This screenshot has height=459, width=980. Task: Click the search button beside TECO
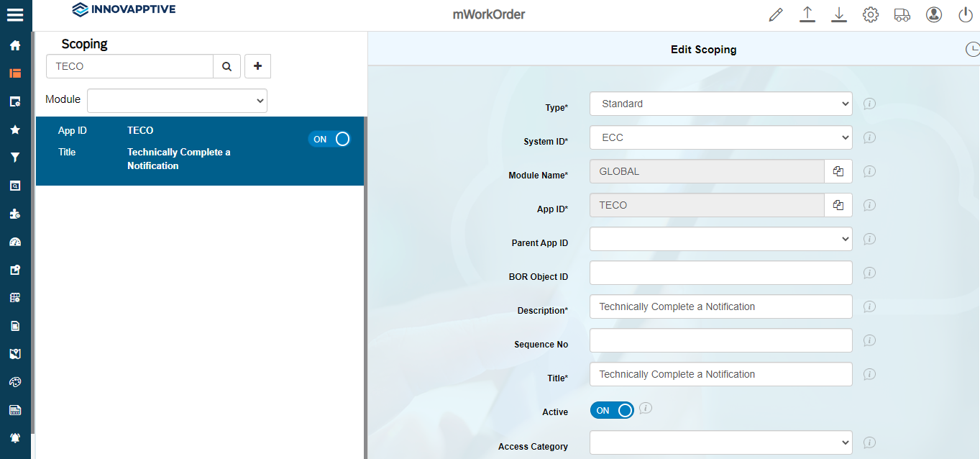click(x=226, y=66)
